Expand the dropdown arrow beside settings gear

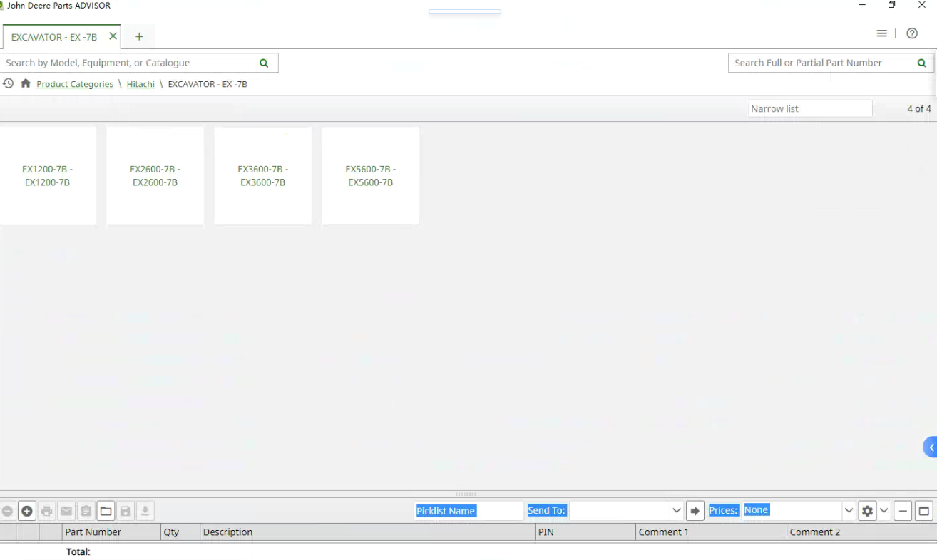[x=884, y=511]
